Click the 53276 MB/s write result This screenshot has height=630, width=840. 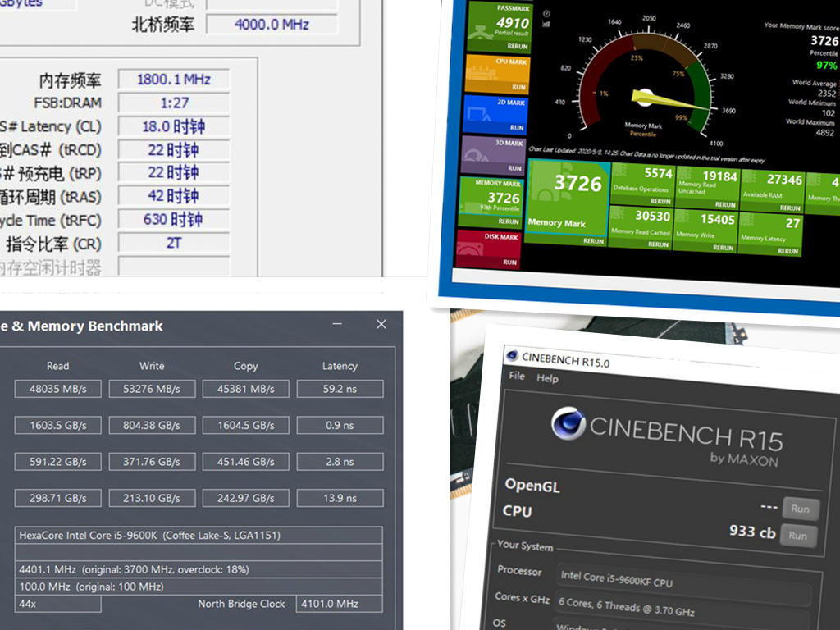point(152,389)
